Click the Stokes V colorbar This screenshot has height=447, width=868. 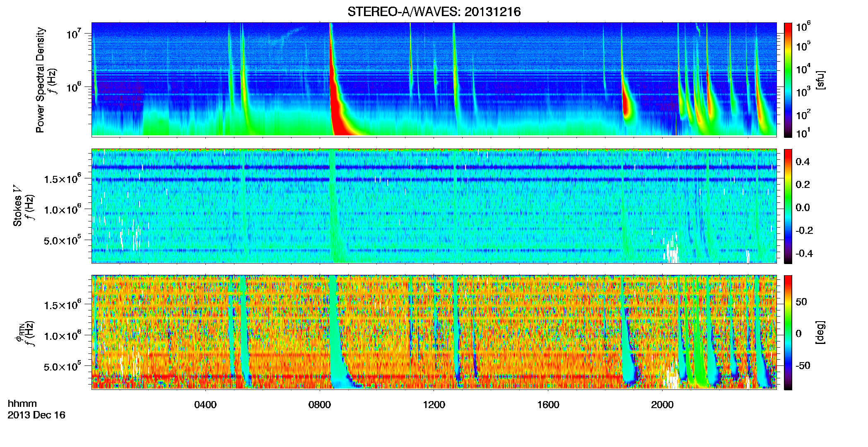tap(788, 206)
